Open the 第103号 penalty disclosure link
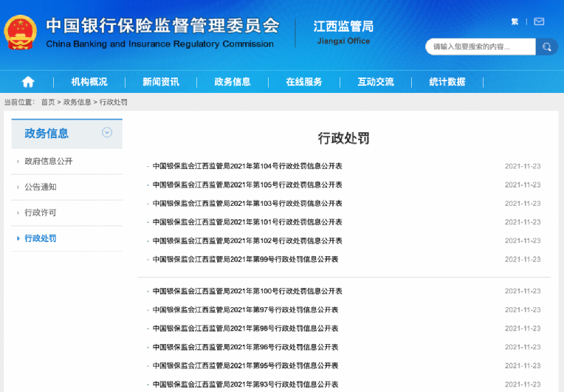The width and height of the screenshot is (564, 392). (x=247, y=204)
